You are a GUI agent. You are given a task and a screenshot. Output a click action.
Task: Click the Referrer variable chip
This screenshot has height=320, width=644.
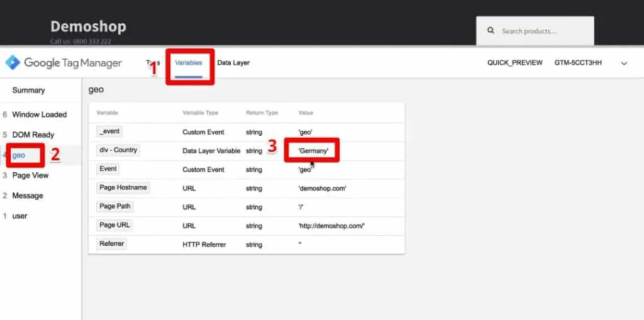click(112, 243)
